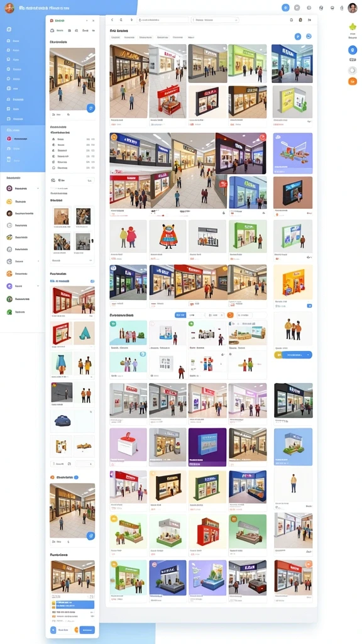The height and width of the screenshot is (644, 362).
Task: Select the brown icon item in the white sidebar list
Action: point(9,214)
